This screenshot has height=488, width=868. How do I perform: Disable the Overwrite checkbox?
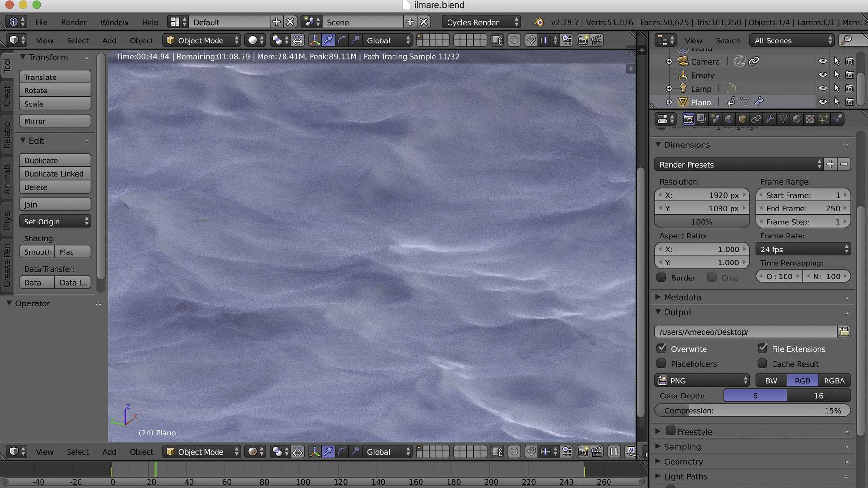[662, 348]
